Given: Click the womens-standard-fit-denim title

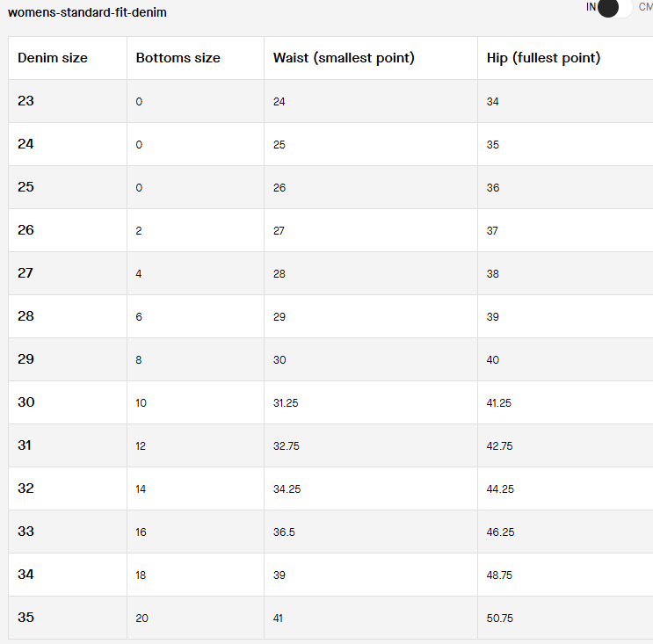Looking at the screenshot, I should [x=87, y=13].
